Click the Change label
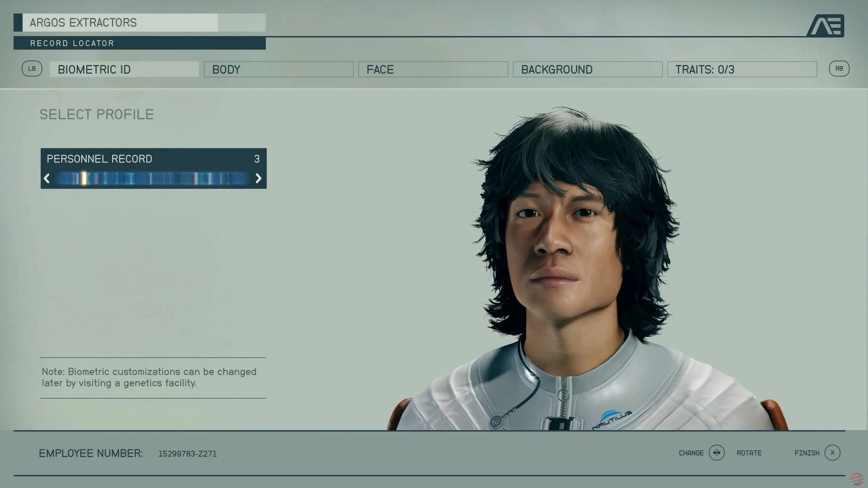The height and width of the screenshot is (488, 868). pyautogui.click(x=691, y=453)
